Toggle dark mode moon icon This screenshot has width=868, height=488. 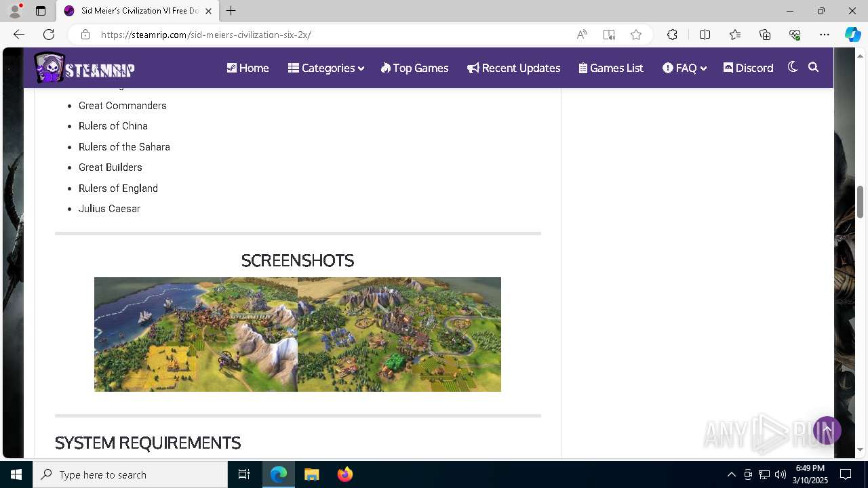tap(792, 67)
